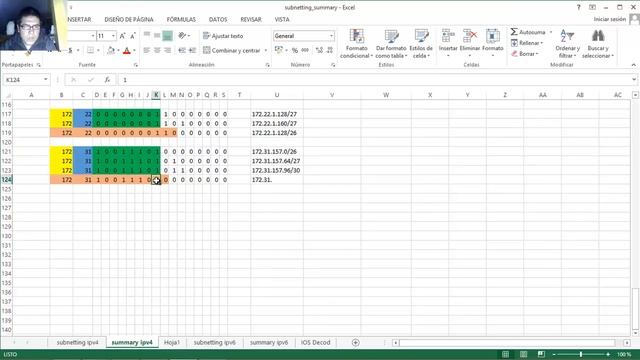
Task: Apply the thousands separator style
Action: (x=305, y=50)
